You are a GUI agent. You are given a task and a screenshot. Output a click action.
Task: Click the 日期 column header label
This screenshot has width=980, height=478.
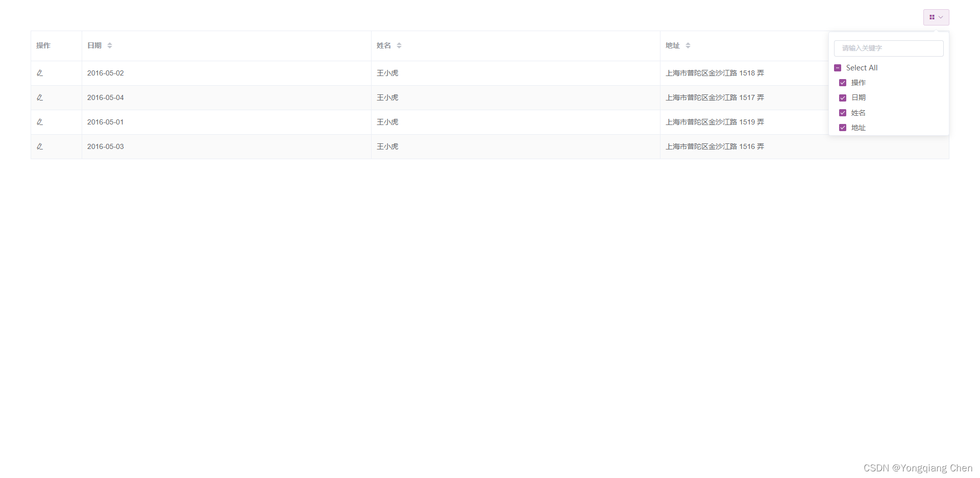tap(94, 45)
